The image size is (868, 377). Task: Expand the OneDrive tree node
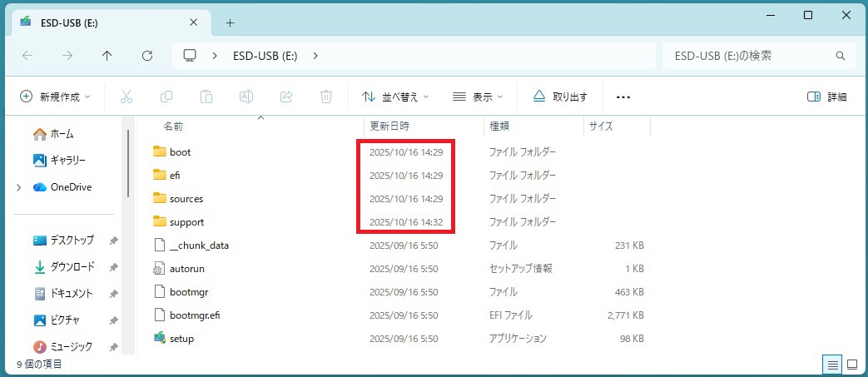coord(19,187)
